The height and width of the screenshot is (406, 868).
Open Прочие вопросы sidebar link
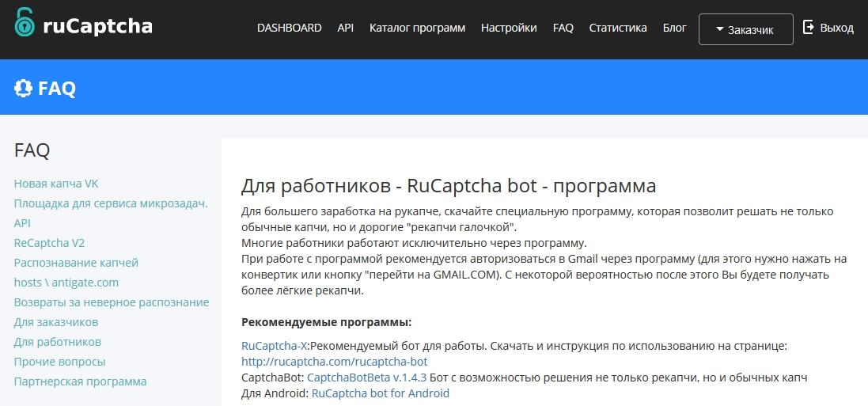click(x=60, y=362)
